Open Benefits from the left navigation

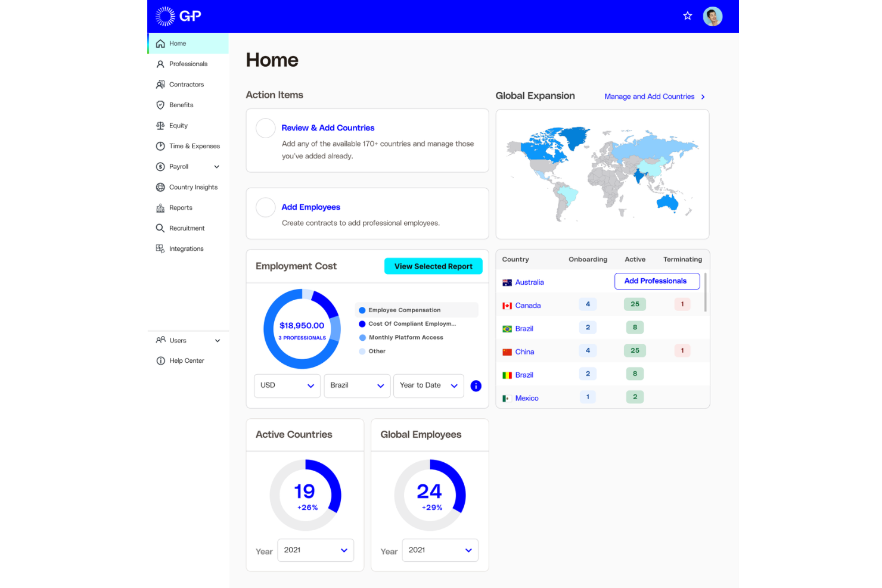pos(181,105)
